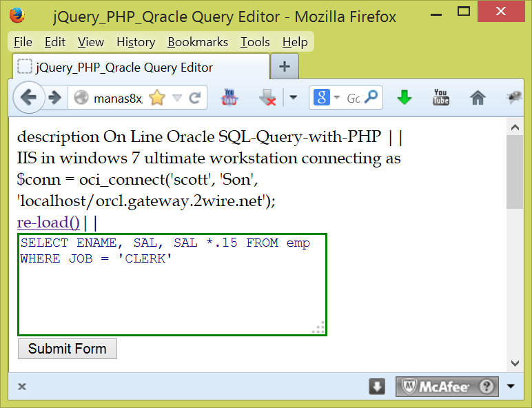Open the Bookmarks menu
This screenshot has height=408, width=532.
point(198,42)
